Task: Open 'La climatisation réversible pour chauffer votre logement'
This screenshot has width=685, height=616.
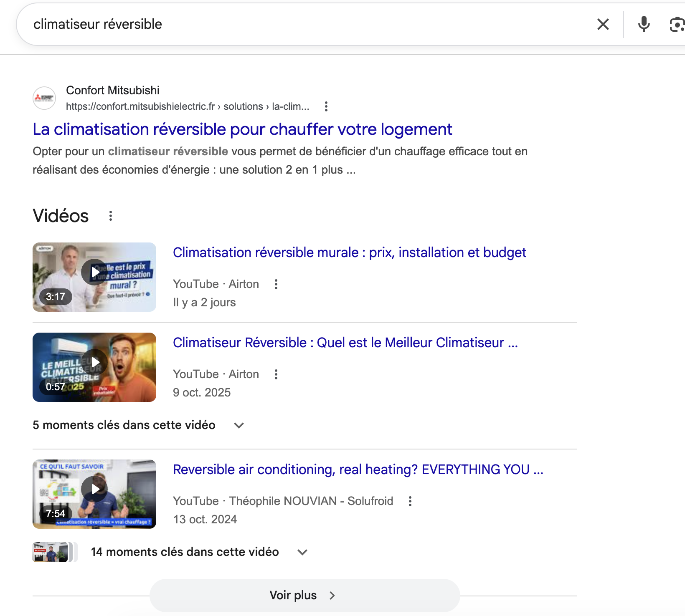Action: pyautogui.click(x=242, y=129)
